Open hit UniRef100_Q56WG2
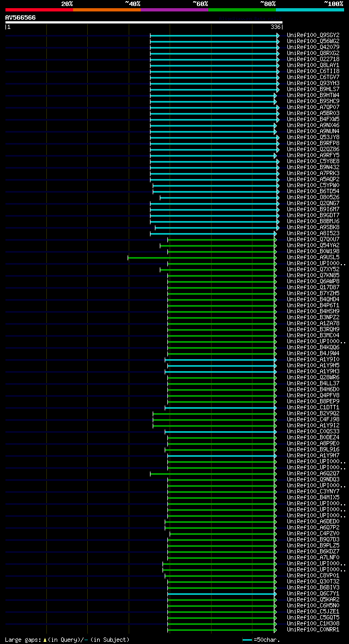The width and height of the screenshot is (349, 644). click(313, 41)
